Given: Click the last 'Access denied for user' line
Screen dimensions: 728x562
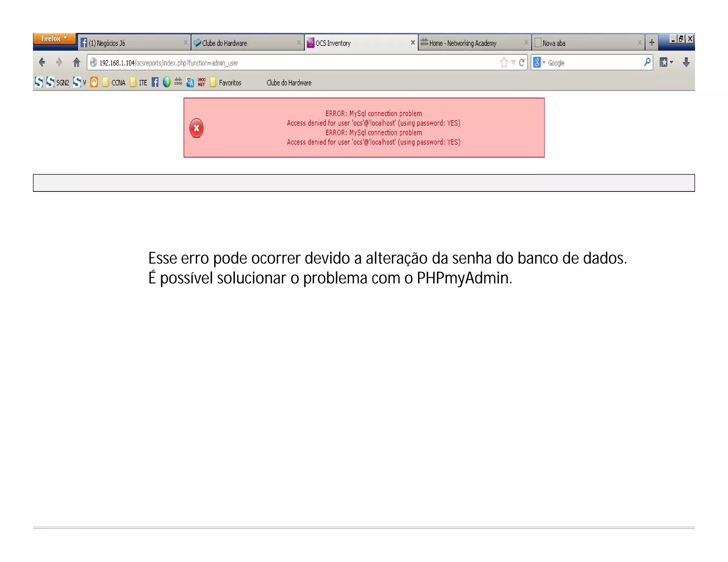Looking at the screenshot, I should [x=374, y=142].
